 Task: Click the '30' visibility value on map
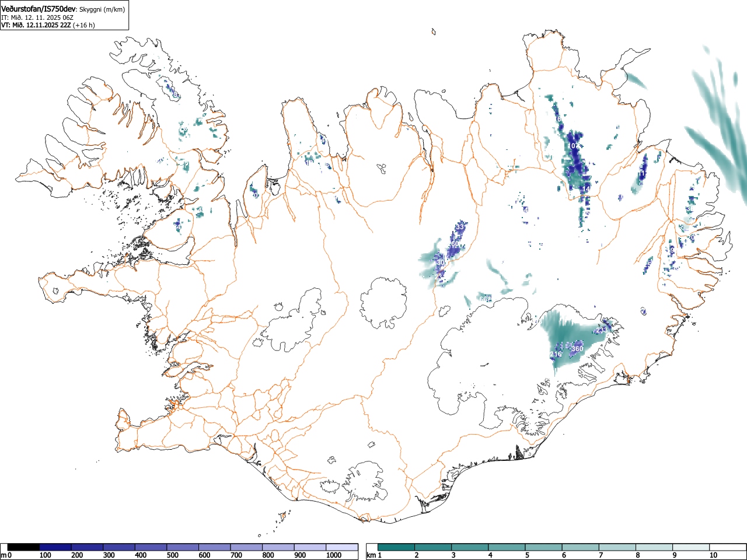click(x=441, y=264)
